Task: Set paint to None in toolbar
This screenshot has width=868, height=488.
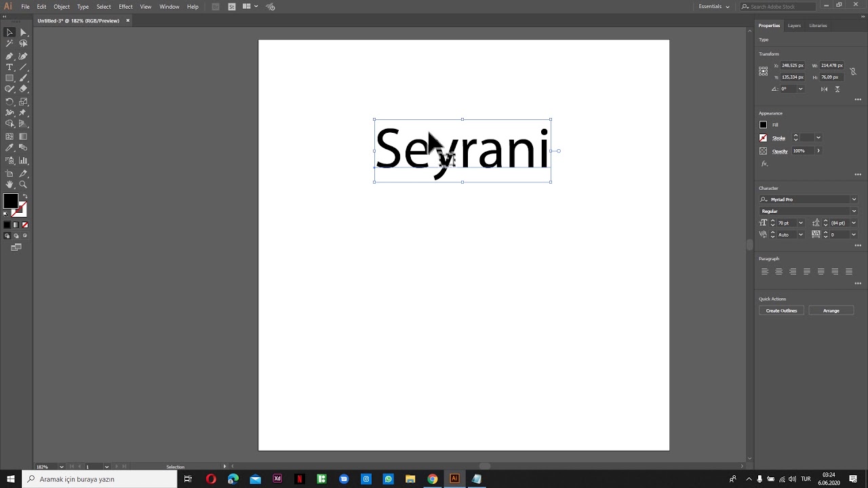Action: [x=25, y=224]
